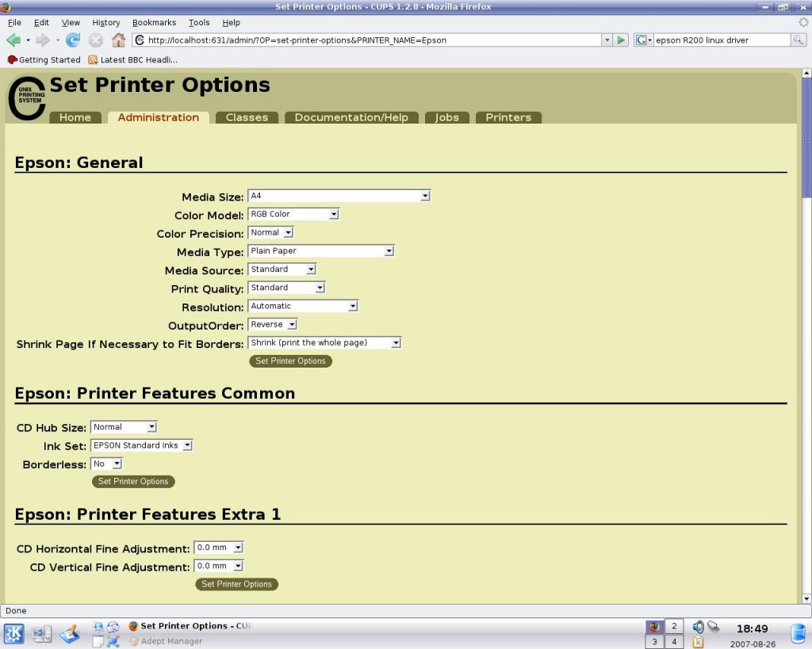Viewport: 812px width, 649px height.
Task: Click the network plug tray icon
Action: click(x=714, y=627)
